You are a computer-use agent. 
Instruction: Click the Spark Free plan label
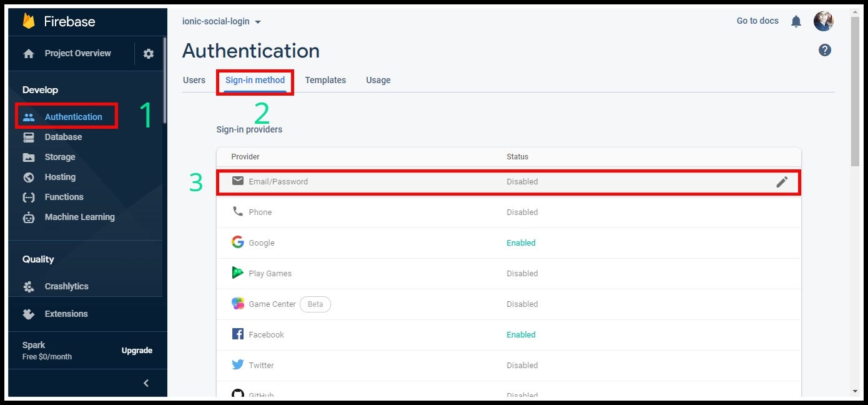47,351
